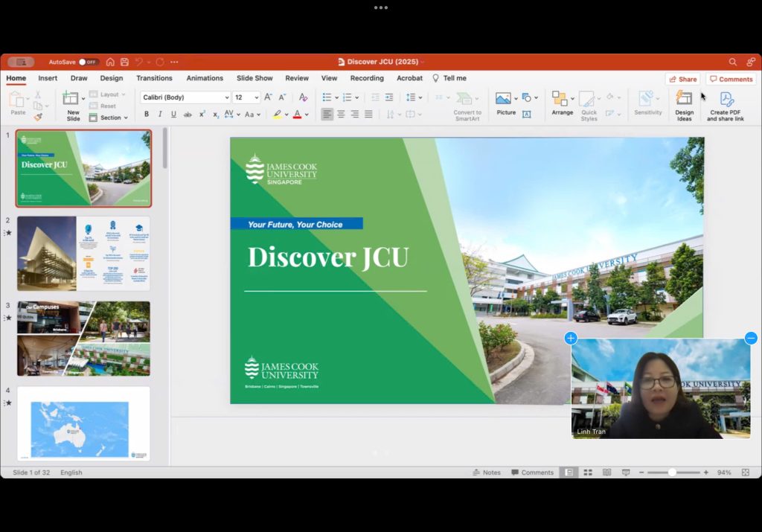Viewport: 762px width, 532px height.
Task: Toggle Normal view button
Action: [x=569, y=472]
